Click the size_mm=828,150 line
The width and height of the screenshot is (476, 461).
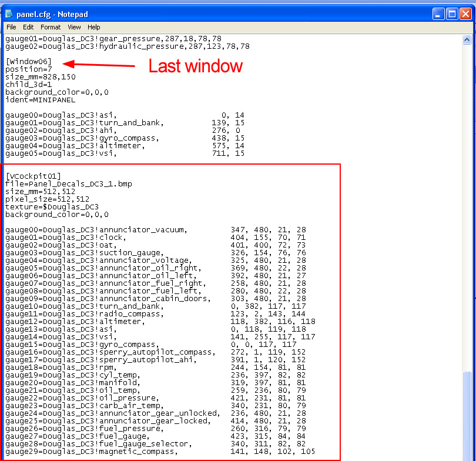[x=41, y=77]
